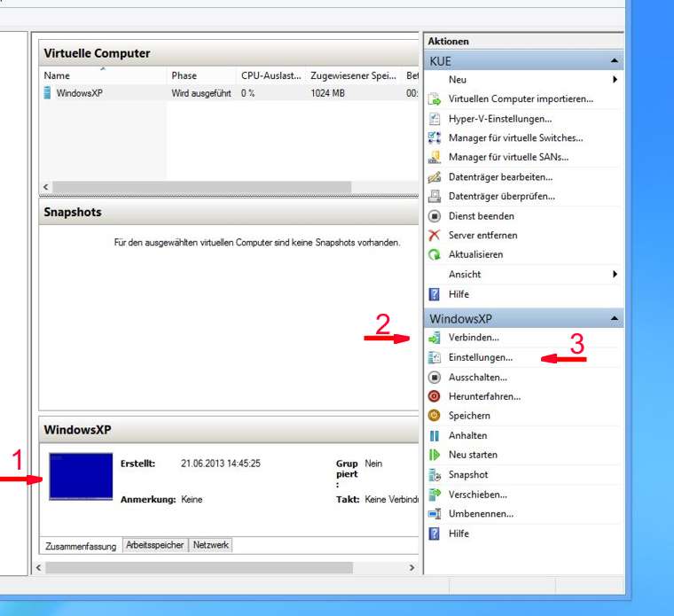Select Datenträger bearbeiten action
The height and width of the screenshot is (616, 674).
pyautogui.click(x=500, y=177)
